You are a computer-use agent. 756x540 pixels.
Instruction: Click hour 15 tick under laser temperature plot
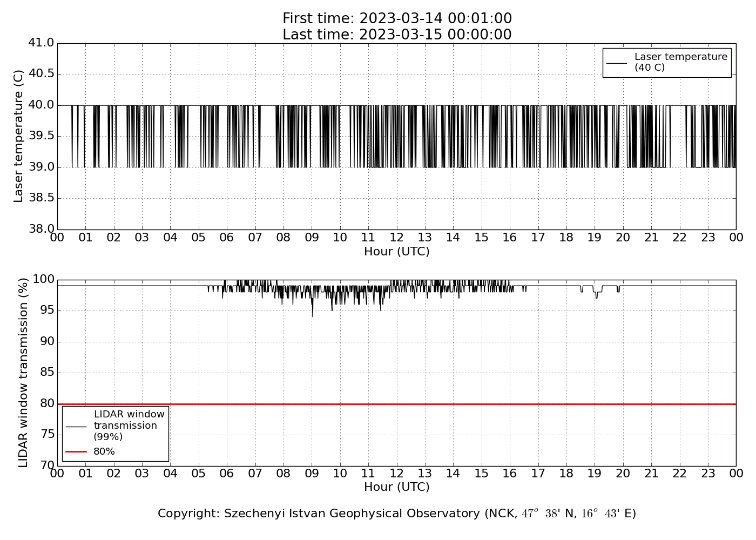pyautogui.click(x=482, y=238)
